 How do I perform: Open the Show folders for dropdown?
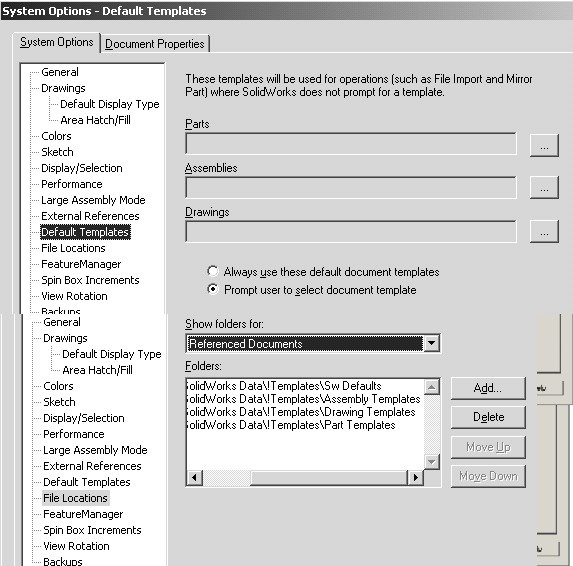point(432,343)
